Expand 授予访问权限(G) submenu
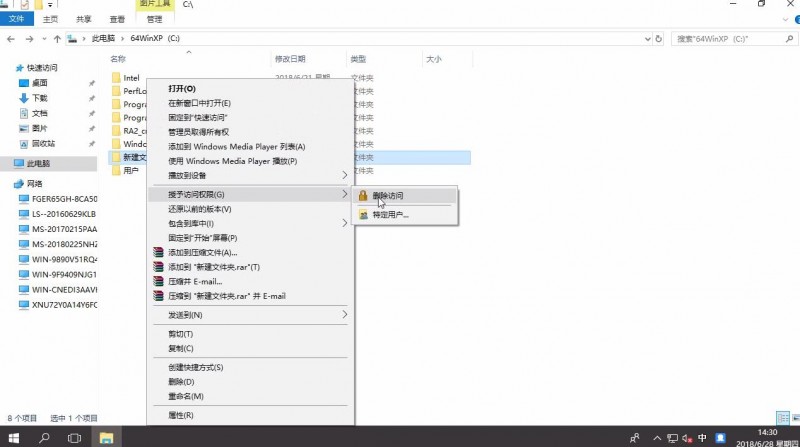800x447 pixels. (x=251, y=194)
